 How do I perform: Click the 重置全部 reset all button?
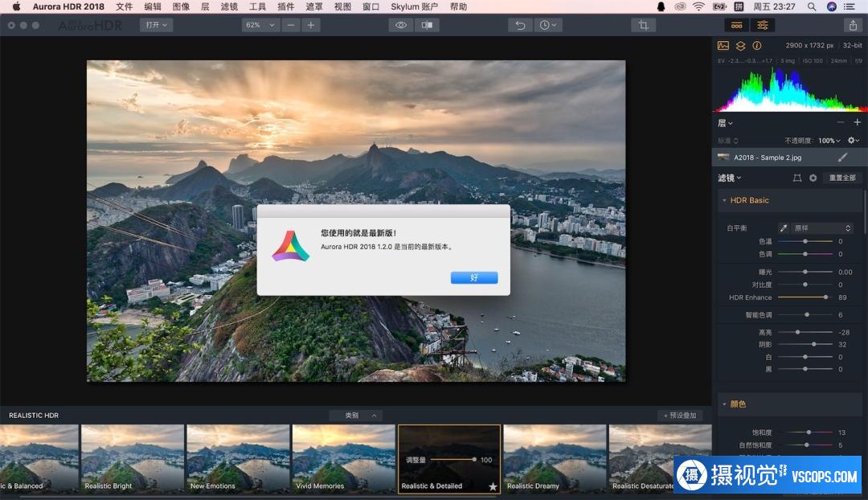(842, 178)
